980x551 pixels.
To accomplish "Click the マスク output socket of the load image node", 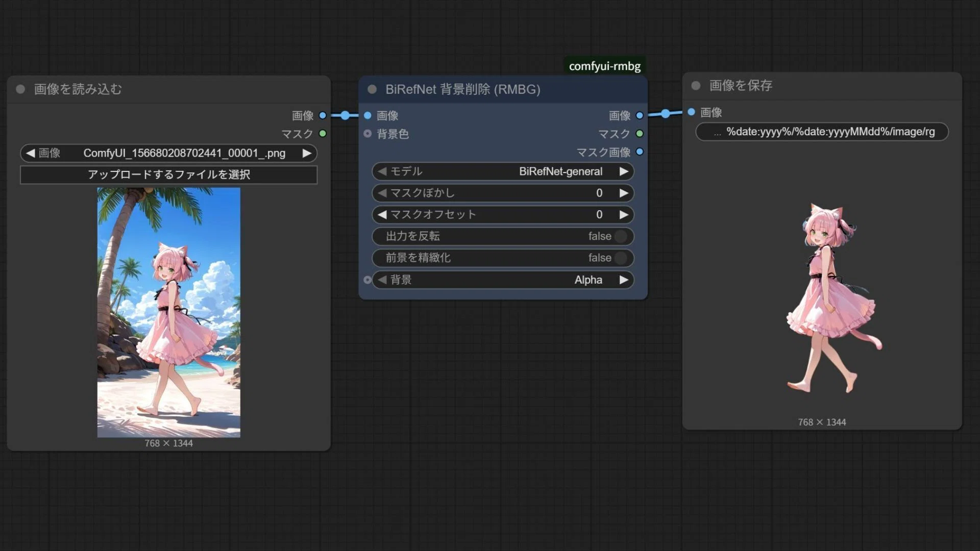I will [x=323, y=134].
